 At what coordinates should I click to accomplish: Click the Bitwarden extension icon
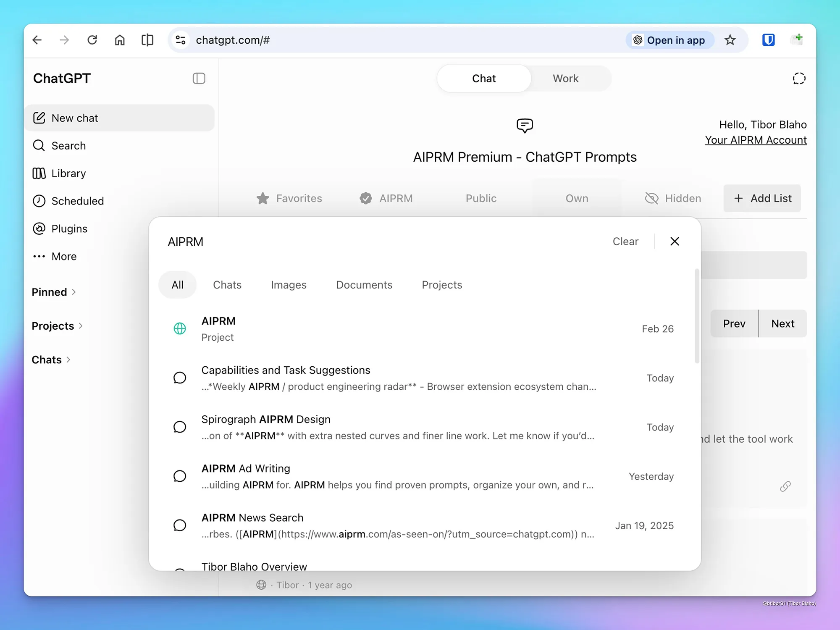pos(768,40)
